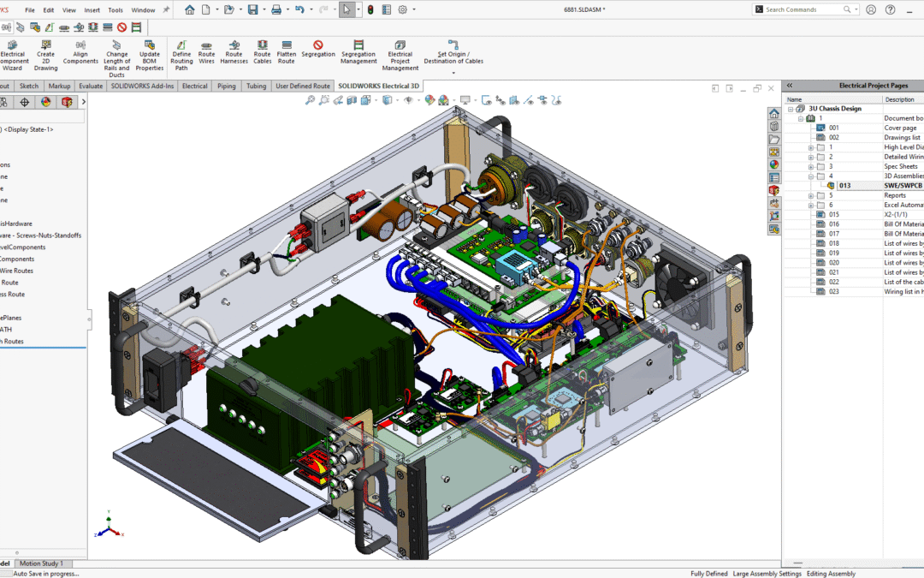Viewport: 924px width, 578px height.
Task: Collapse the Electrical Project Pages panel
Action: [789, 85]
